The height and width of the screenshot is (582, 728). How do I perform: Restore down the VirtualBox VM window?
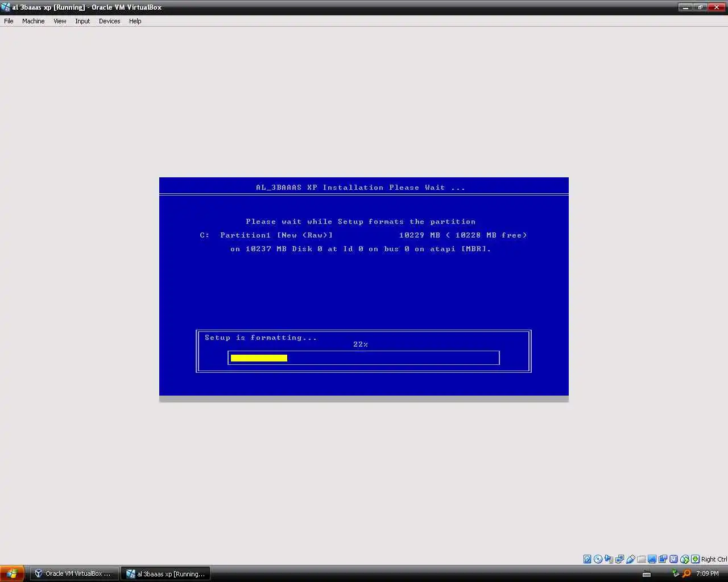[700, 7]
